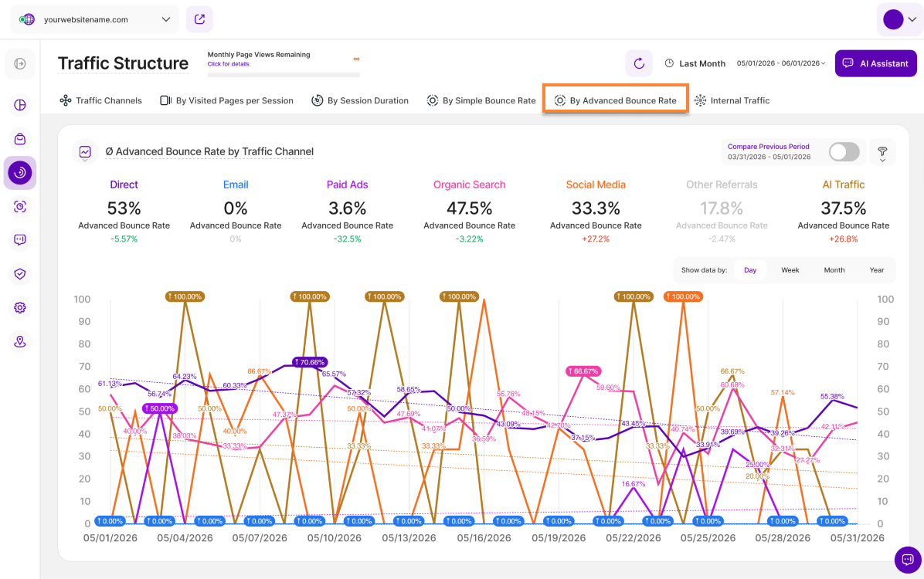Switch to By Simple Bounce Rate tab
Viewport: 924px width, 579px height.
(x=481, y=100)
